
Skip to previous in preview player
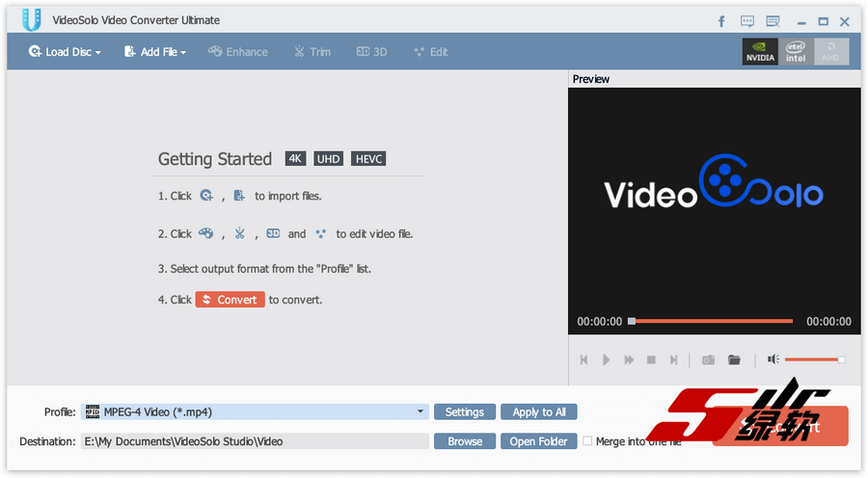click(x=583, y=360)
